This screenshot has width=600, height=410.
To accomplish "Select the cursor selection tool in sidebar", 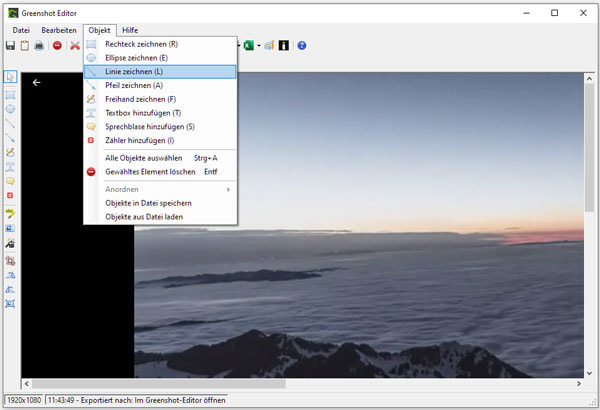I will (x=10, y=77).
